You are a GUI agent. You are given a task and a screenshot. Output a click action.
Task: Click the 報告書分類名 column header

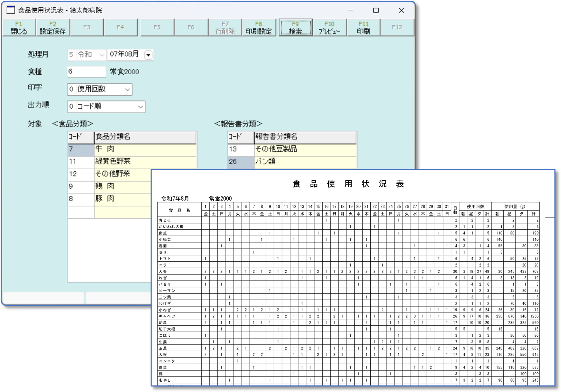coord(305,137)
